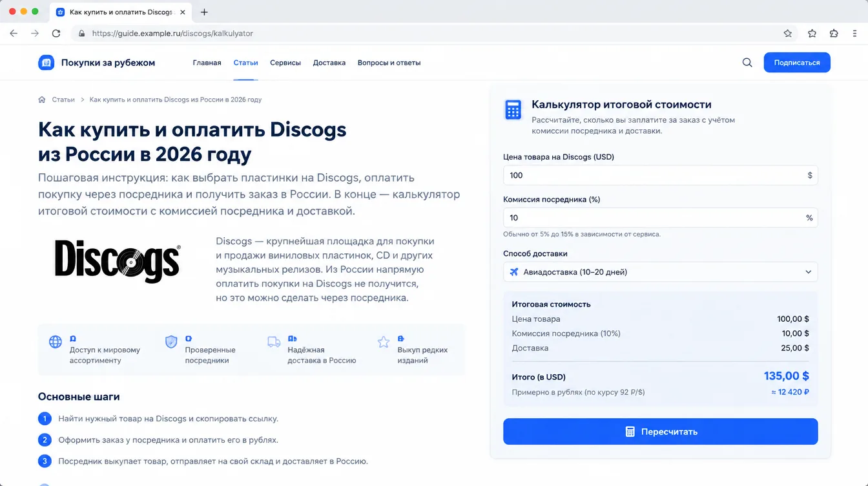Click the Пересчитать button

660,432
